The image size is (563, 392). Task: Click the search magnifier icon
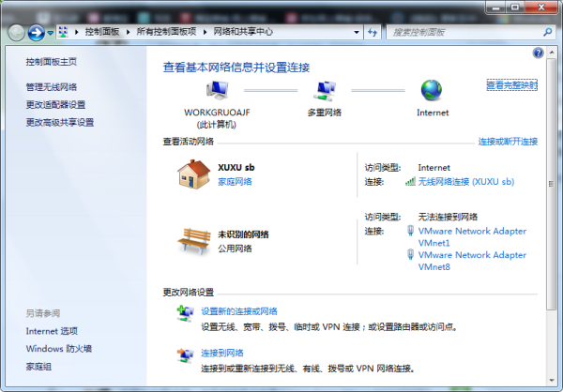point(548,32)
